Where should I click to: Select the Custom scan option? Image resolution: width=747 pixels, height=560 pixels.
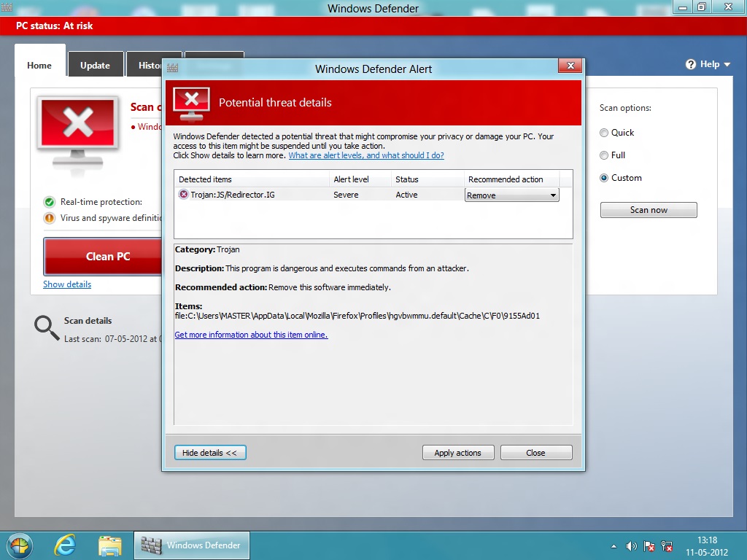click(604, 178)
